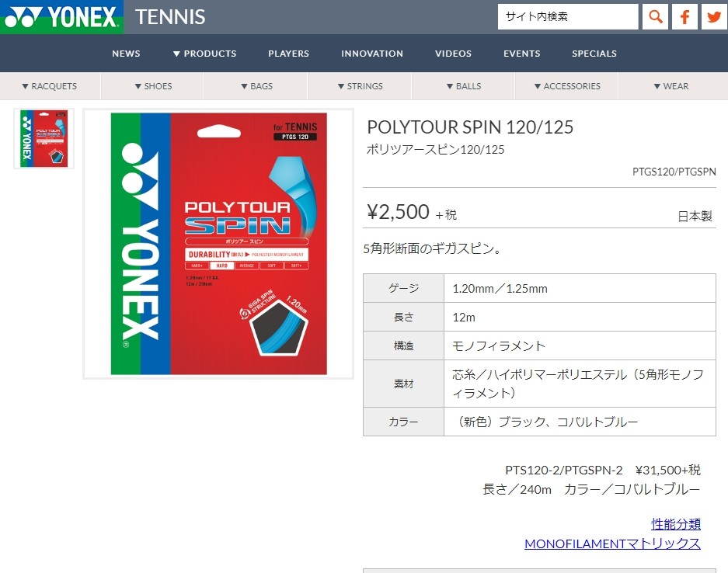Expand the BALLS category dropdown

(x=464, y=86)
